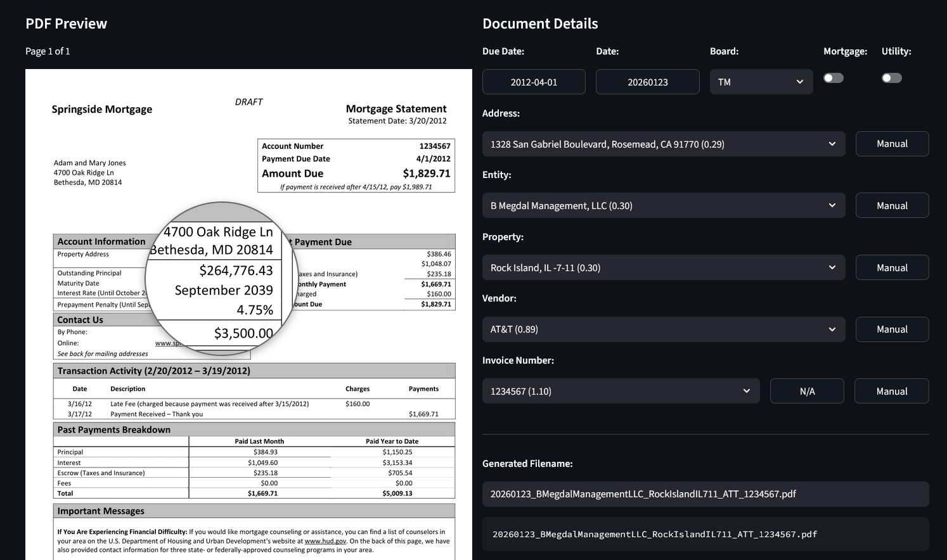Select the Date field showing 20260123

[x=647, y=81]
